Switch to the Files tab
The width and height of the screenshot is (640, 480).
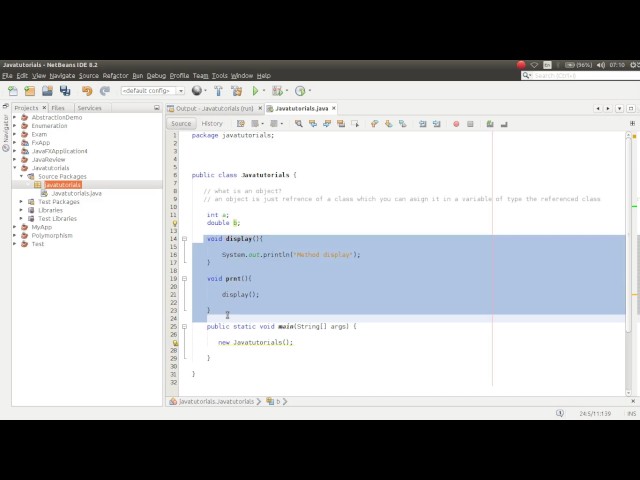58,108
